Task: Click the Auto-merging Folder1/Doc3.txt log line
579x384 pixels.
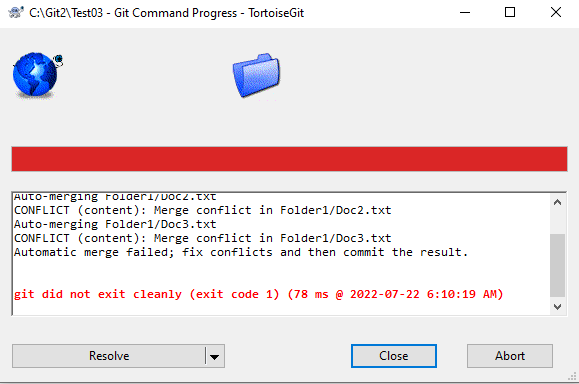Action: pos(115,224)
